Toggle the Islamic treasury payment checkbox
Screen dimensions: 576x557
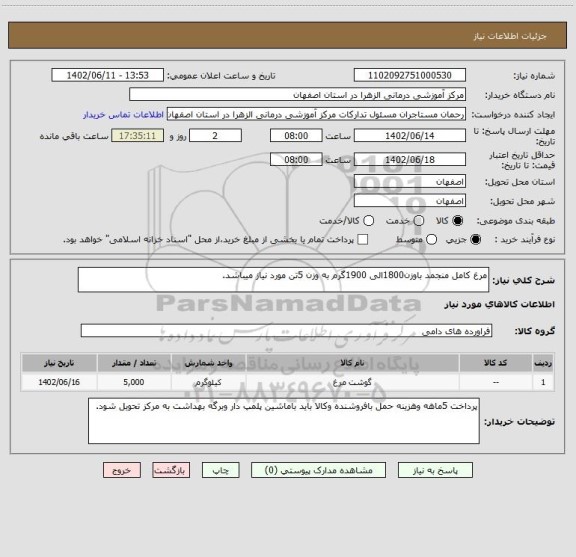coord(363,240)
